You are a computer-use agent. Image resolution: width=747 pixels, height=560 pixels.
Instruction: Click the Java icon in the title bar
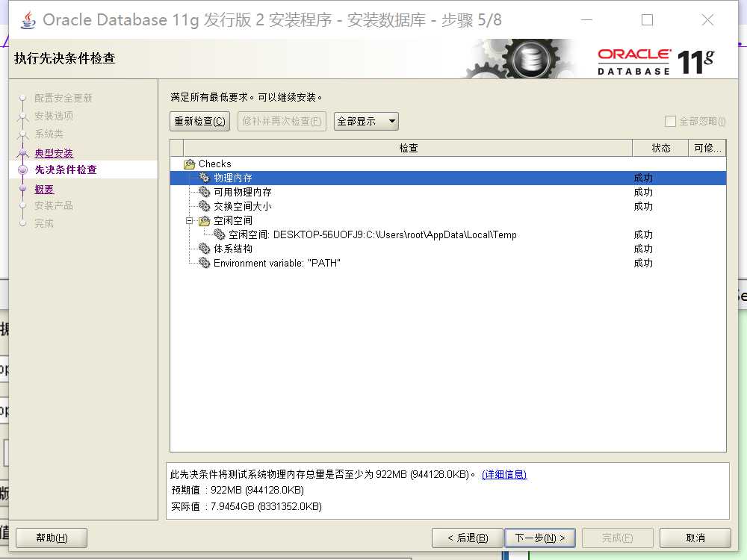(28, 20)
